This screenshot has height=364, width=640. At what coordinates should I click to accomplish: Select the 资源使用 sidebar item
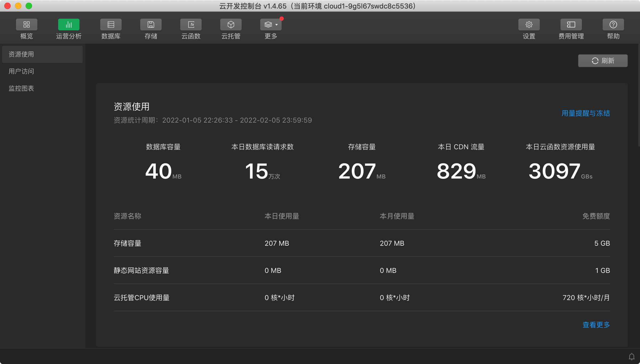tap(42, 54)
